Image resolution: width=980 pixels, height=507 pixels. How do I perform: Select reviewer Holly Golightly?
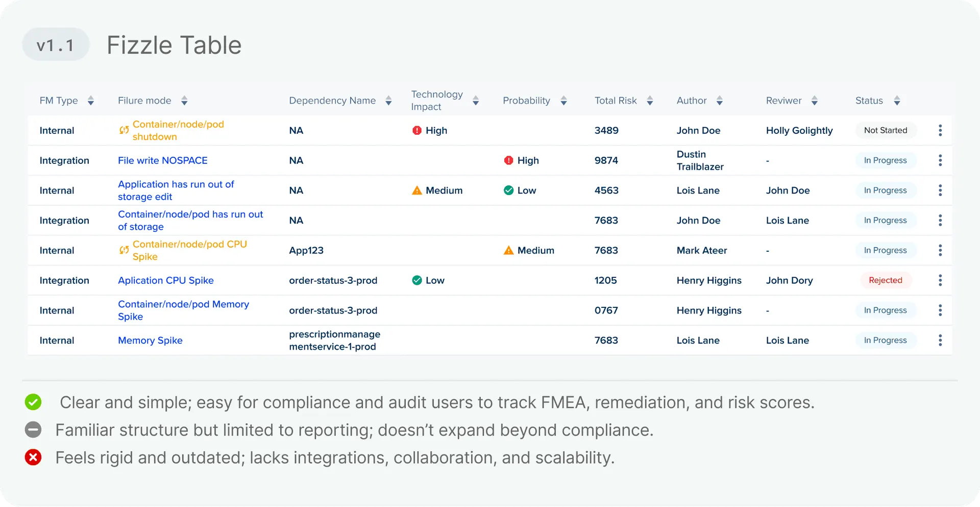coord(799,130)
